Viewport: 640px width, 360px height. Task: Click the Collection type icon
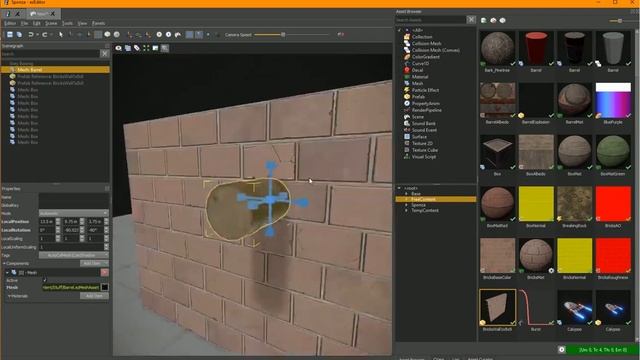tap(407, 37)
